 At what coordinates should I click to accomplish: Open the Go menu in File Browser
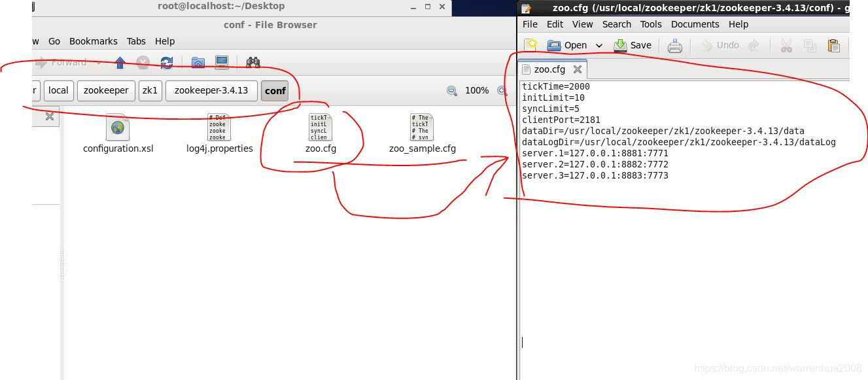[54, 41]
